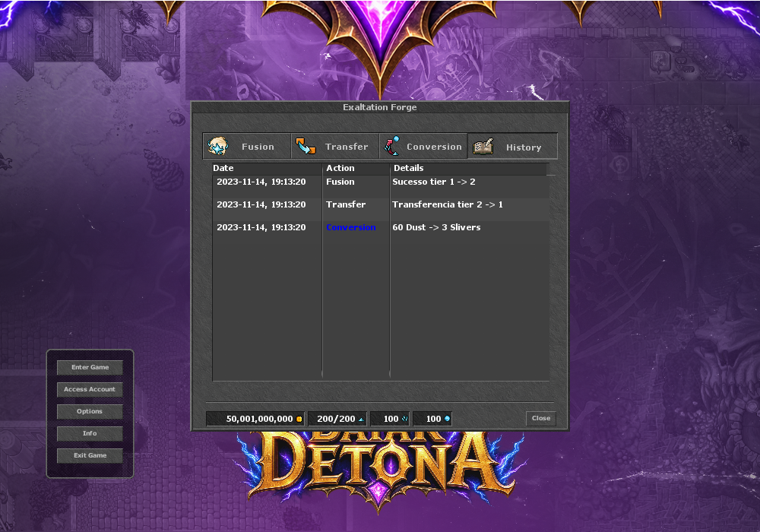The height and width of the screenshot is (532, 760).
Task: Click the "60 Dust -> 3 Slivers" details
Action: tap(437, 227)
